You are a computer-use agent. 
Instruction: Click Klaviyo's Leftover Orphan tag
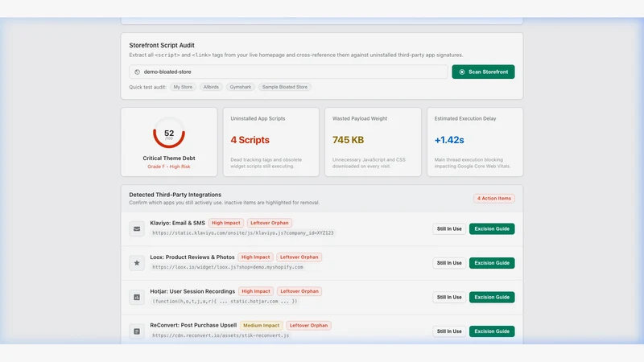pos(270,223)
